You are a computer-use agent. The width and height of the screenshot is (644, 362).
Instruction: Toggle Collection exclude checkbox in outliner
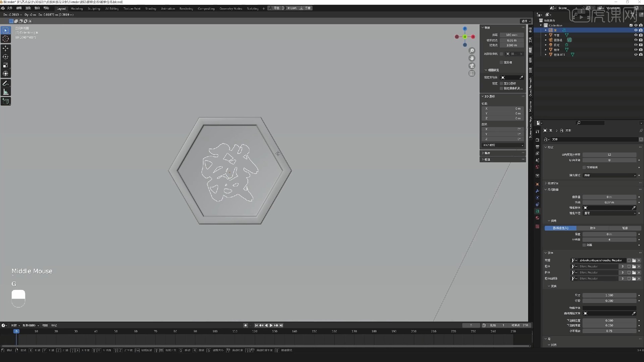click(x=631, y=25)
